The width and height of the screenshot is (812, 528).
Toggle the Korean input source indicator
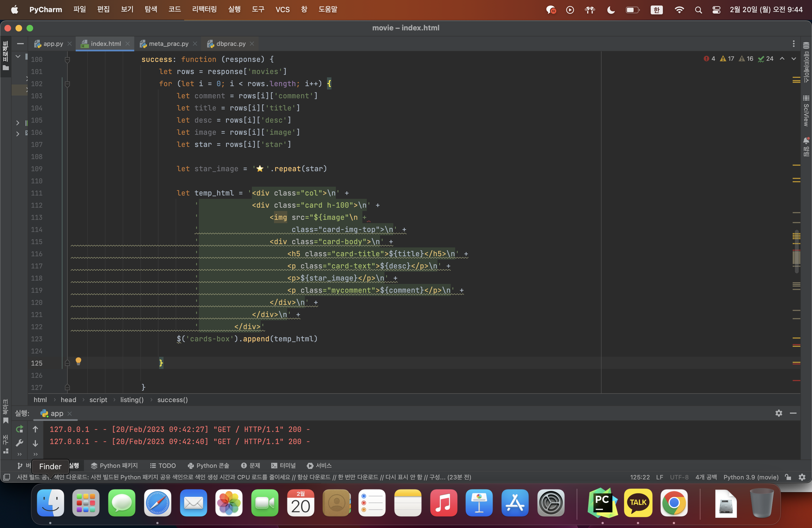[657, 10]
